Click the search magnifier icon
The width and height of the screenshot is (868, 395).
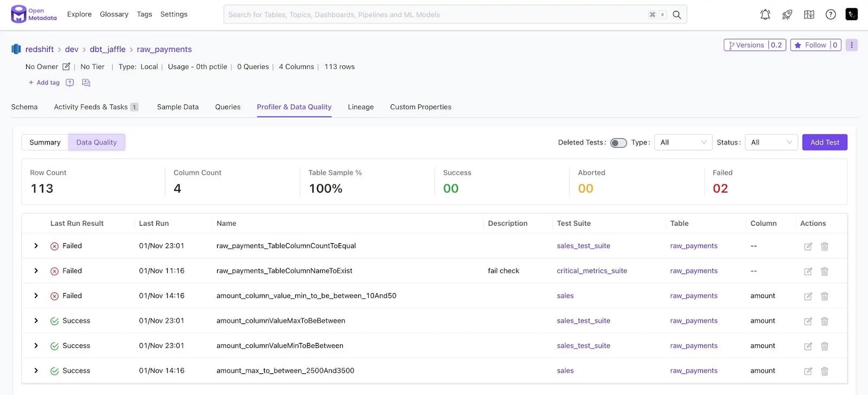[677, 15]
